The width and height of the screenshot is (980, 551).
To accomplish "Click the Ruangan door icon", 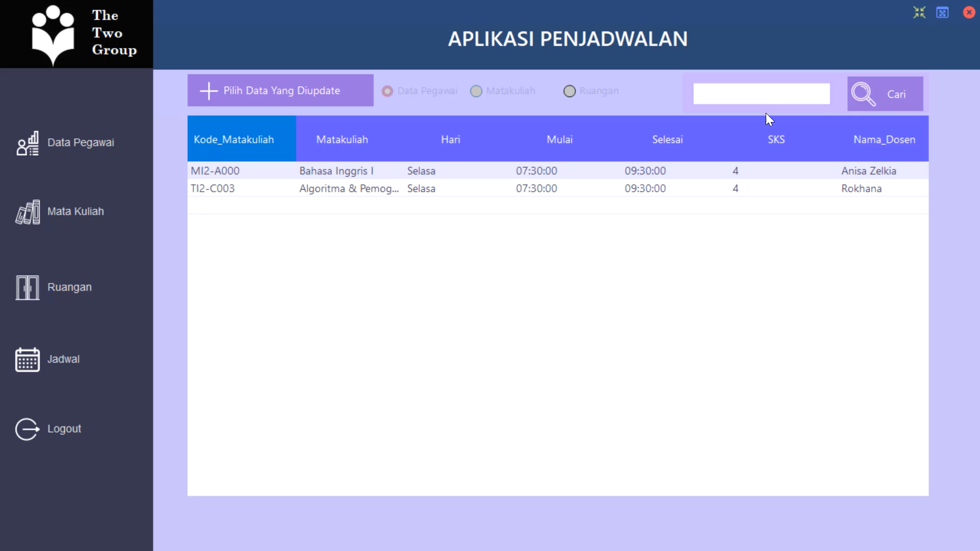I will (x=27, y=287).
